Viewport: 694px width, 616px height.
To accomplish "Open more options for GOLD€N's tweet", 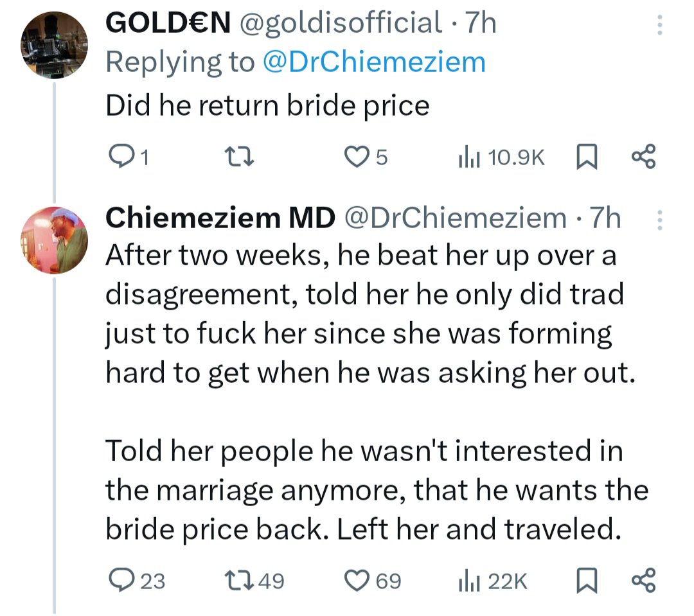I will (657, 26).
